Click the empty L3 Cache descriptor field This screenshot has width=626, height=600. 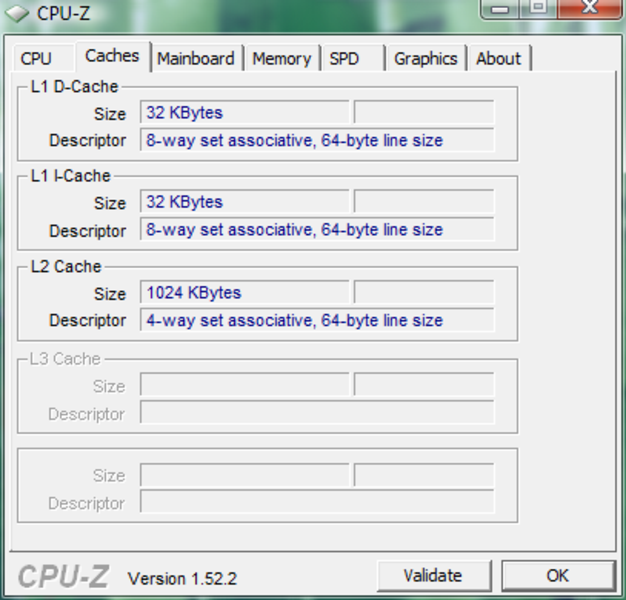click(318, 413)
